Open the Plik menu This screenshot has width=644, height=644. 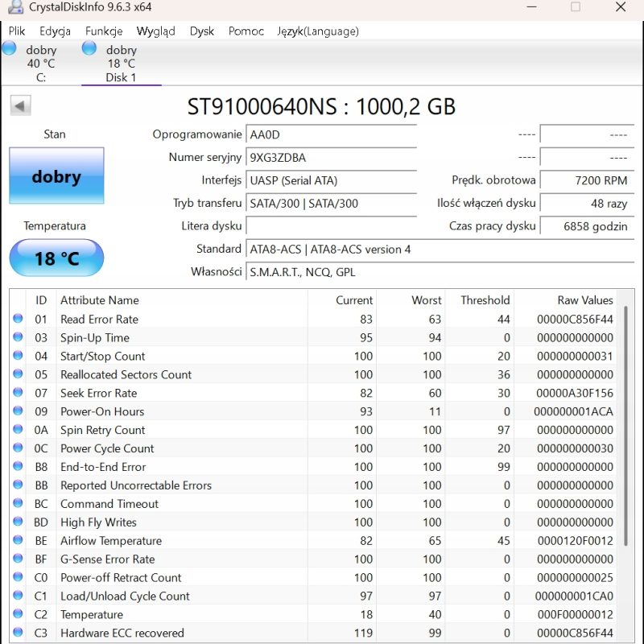click(x=17, y=31)
